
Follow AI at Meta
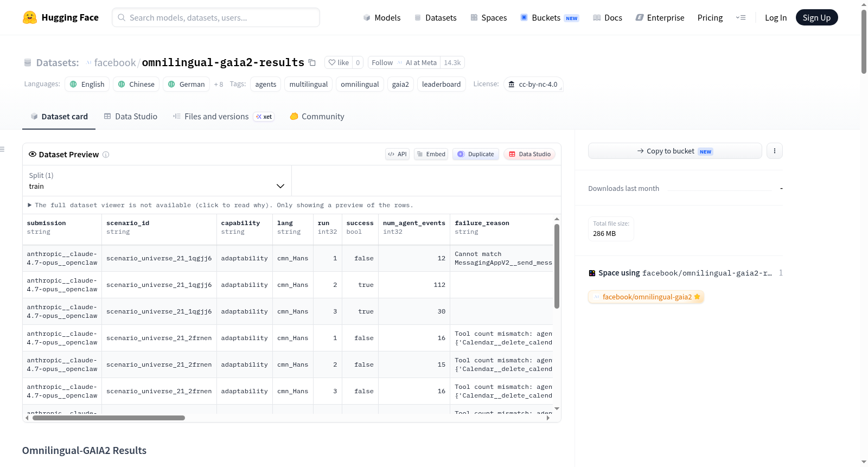[x=404, y=62]
